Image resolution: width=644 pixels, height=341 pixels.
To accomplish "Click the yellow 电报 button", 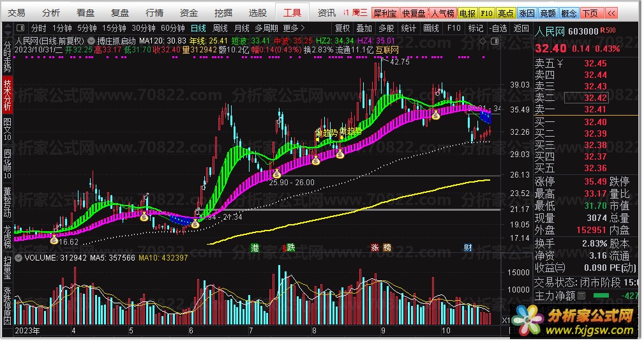I will pos(467,13).
